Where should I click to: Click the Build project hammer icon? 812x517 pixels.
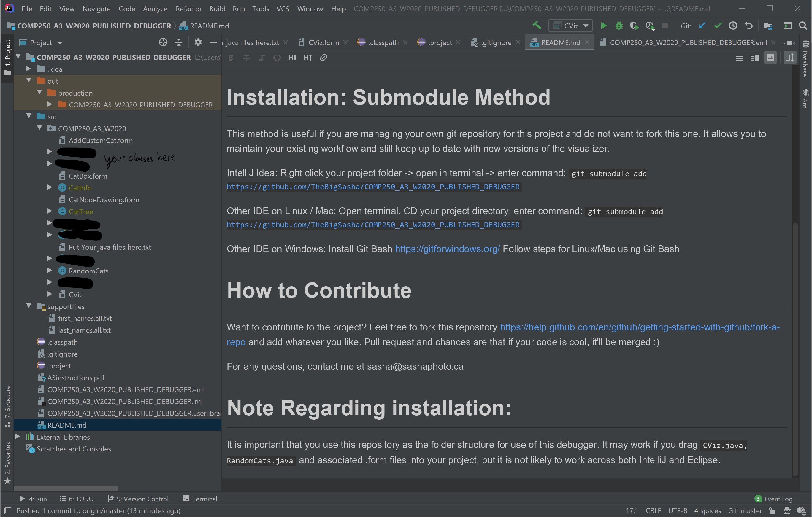pyautogui.click(x=537, y=26)
